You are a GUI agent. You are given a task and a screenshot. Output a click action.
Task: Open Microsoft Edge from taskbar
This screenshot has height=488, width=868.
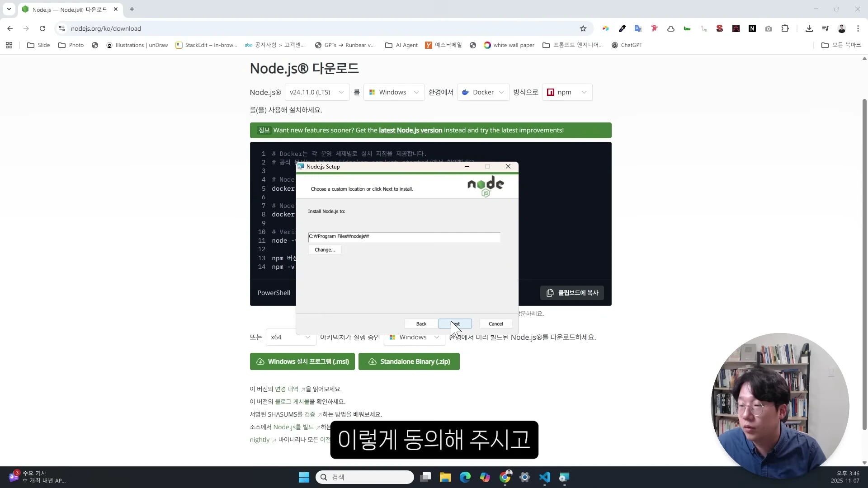[x=465, y=477]
